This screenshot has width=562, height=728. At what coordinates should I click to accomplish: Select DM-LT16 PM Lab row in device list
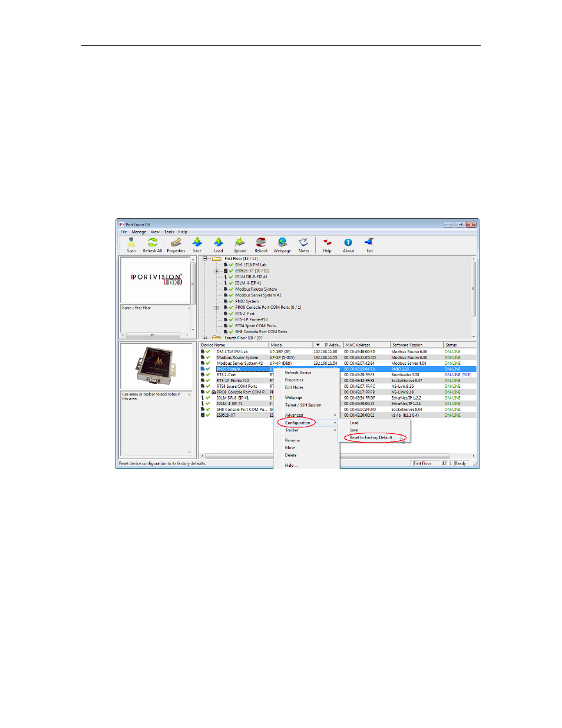(338, 352)
